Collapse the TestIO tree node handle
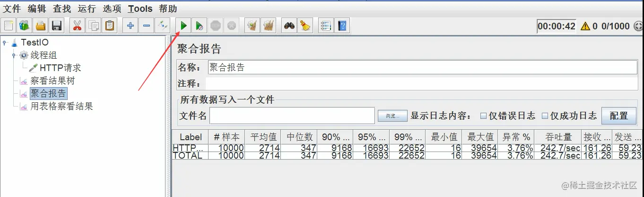 pos(5,43)
